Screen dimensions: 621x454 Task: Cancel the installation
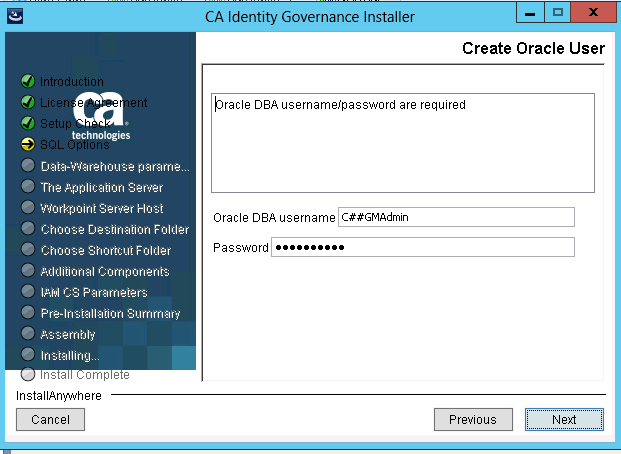point(50,420)
